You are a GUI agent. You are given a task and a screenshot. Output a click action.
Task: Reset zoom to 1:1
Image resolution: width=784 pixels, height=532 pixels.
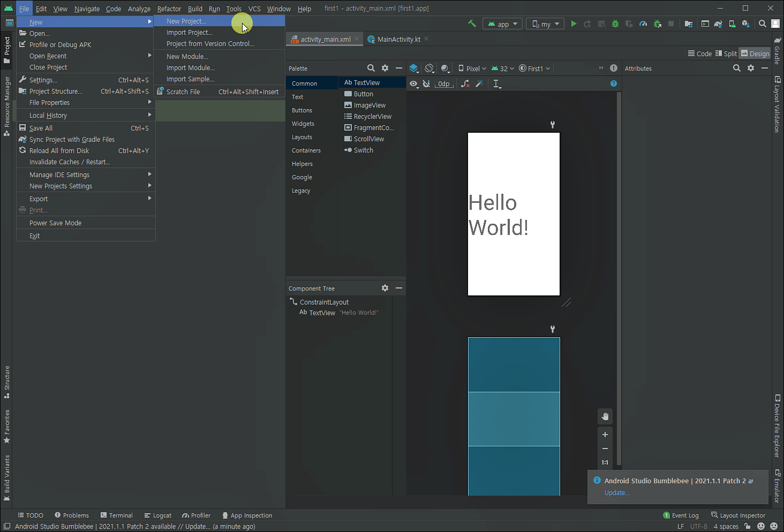pos(605,462)
